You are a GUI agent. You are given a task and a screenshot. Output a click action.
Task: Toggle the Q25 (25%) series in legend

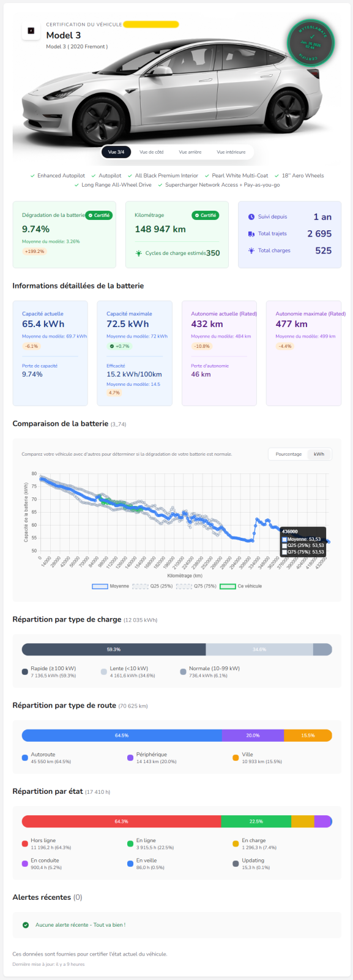click(153, 586)
